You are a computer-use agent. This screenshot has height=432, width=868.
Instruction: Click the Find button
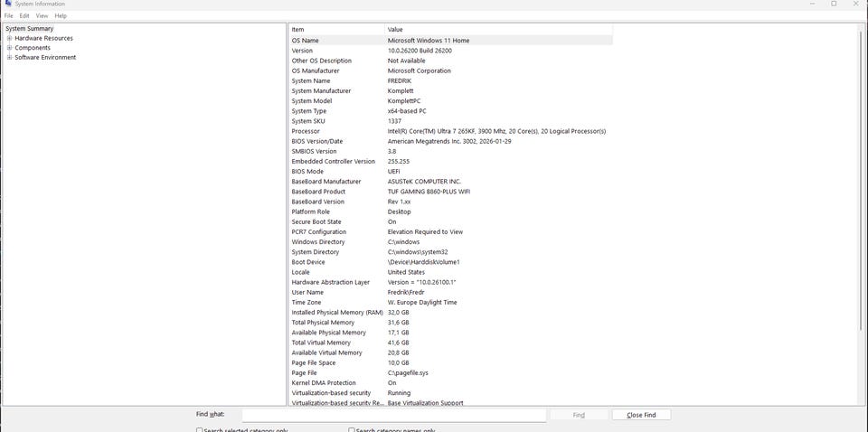[x=579, y=415]
